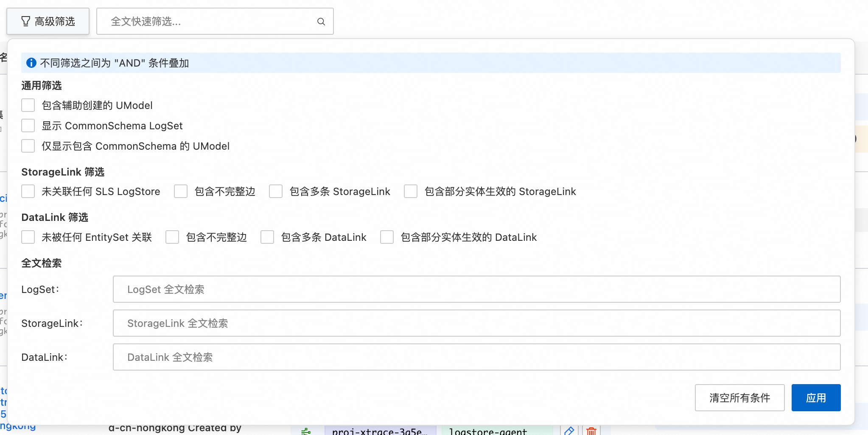Tick 包含部分实体生效的 DataLink checkbox
This screenshot has width=868, height=435.
point(387,237)
